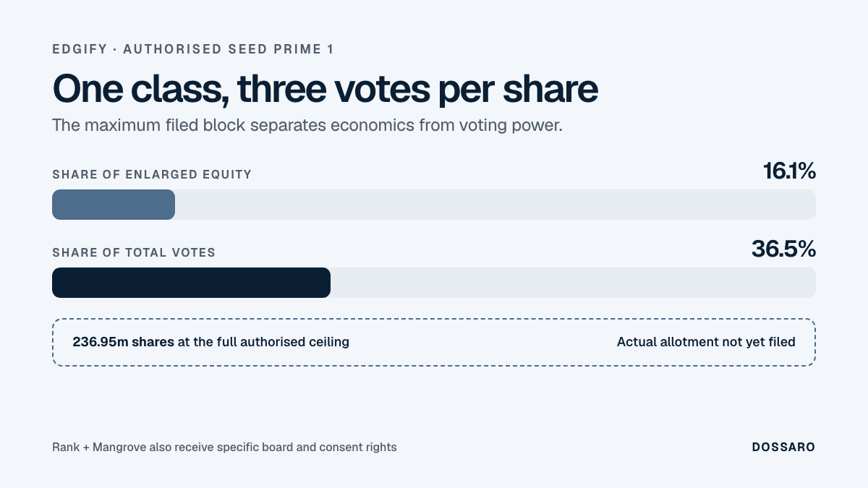
Task: Click "board and consent rights" in the footnote
Action: coord(336,447)
